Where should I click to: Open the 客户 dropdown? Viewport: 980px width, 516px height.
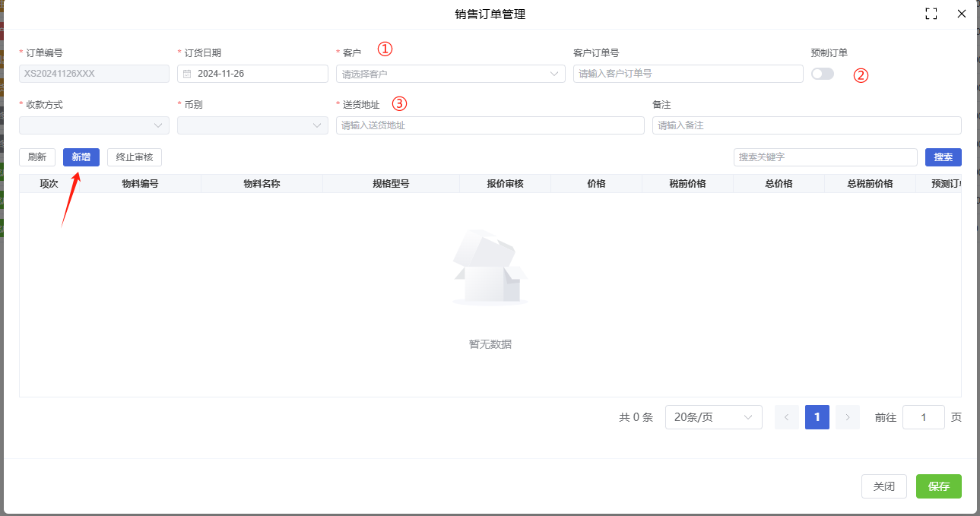pos(451,74)
